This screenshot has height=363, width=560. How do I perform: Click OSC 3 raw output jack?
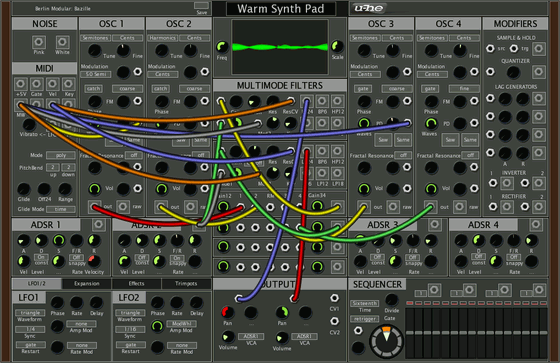tap(392, 207)
